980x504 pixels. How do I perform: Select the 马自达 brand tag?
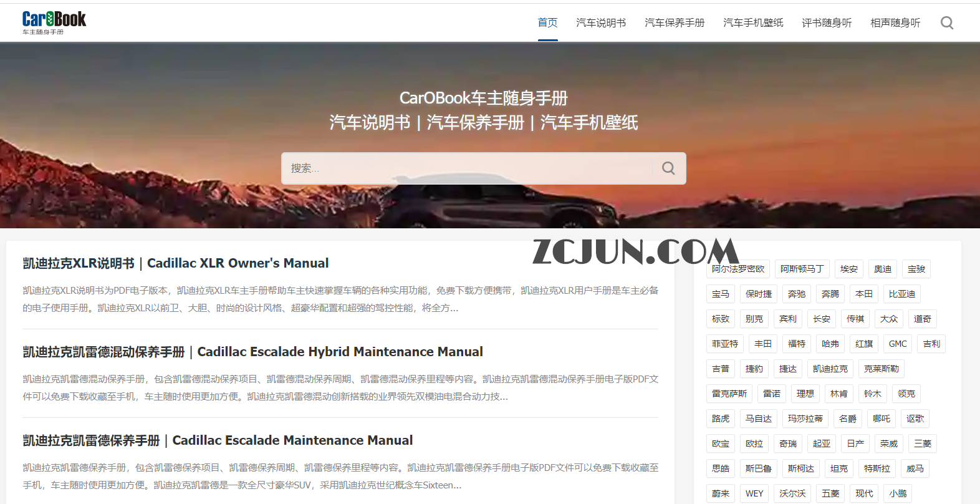(x=759, y=419)
